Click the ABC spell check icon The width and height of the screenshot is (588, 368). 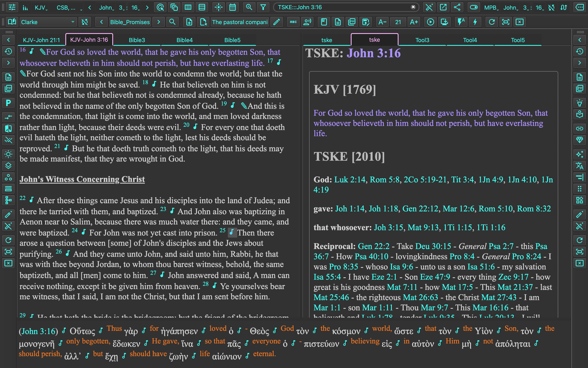(x=293, y=22)
